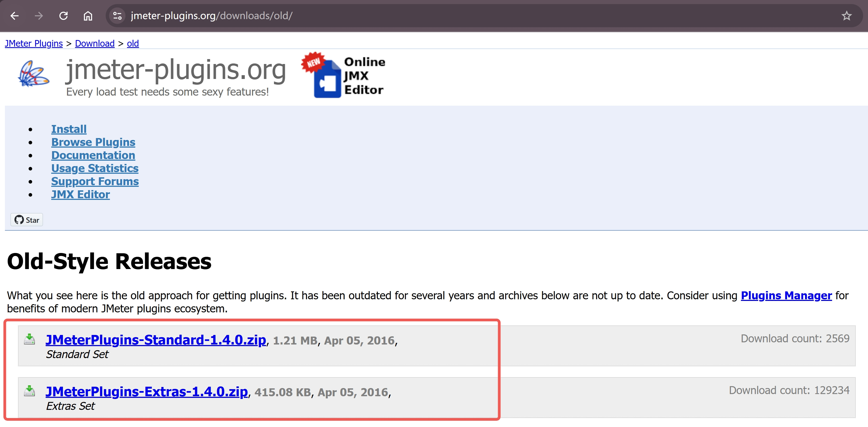Open the Browse Plugins menu link
Image resolution: width=868 pixels, height=427 pixels.
[x=93, y=142]
